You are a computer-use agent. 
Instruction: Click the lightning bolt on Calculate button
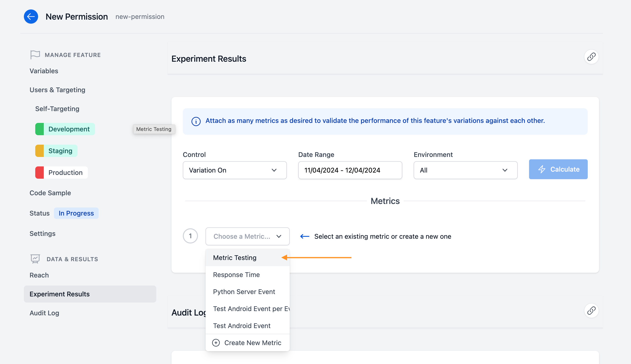coord(541,169)
